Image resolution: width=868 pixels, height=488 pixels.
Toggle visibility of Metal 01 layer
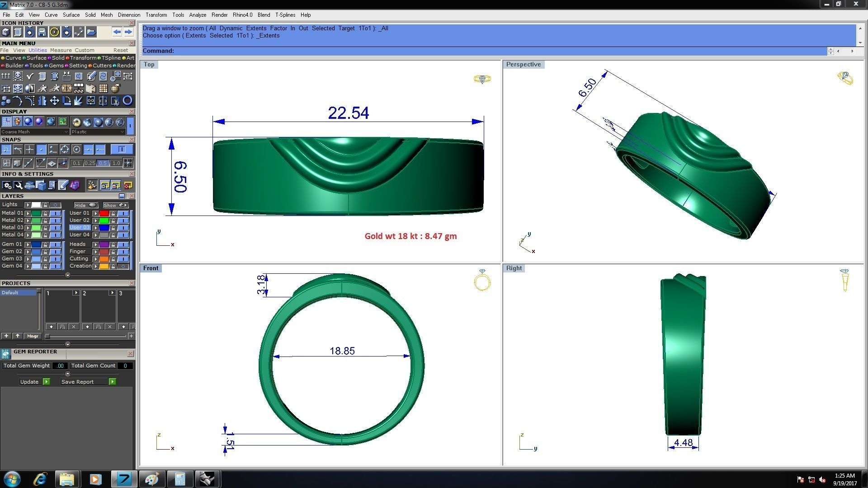point(55,213)
